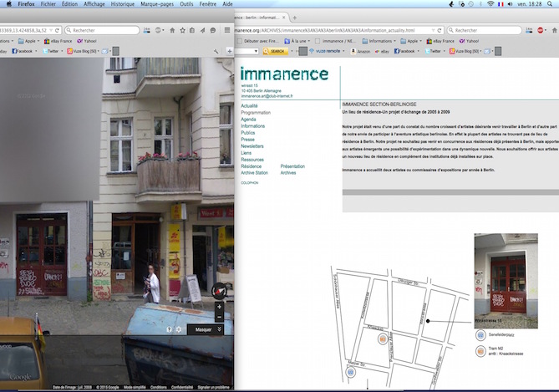Open the COLOPHON link
The image size is (559, 392).
pos(250,182)
